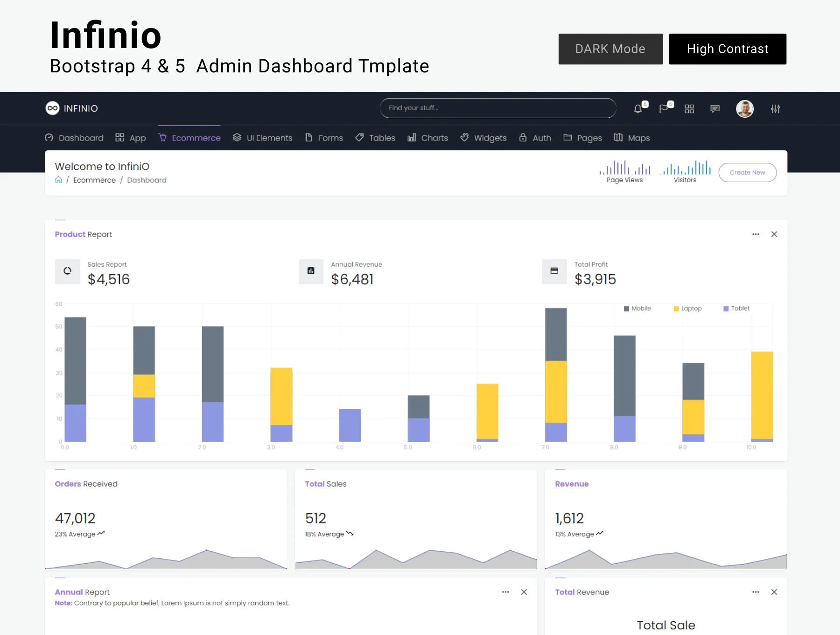Open the Auth menu

coord(535,138)
